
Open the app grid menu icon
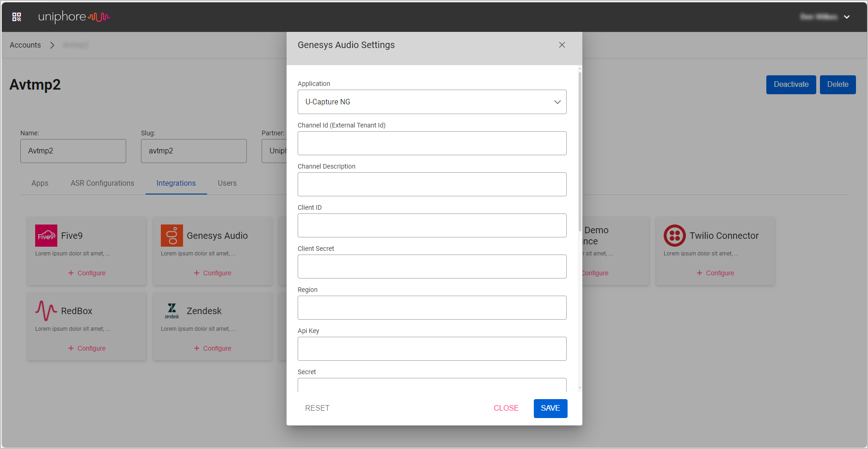(x=17, y=17)
